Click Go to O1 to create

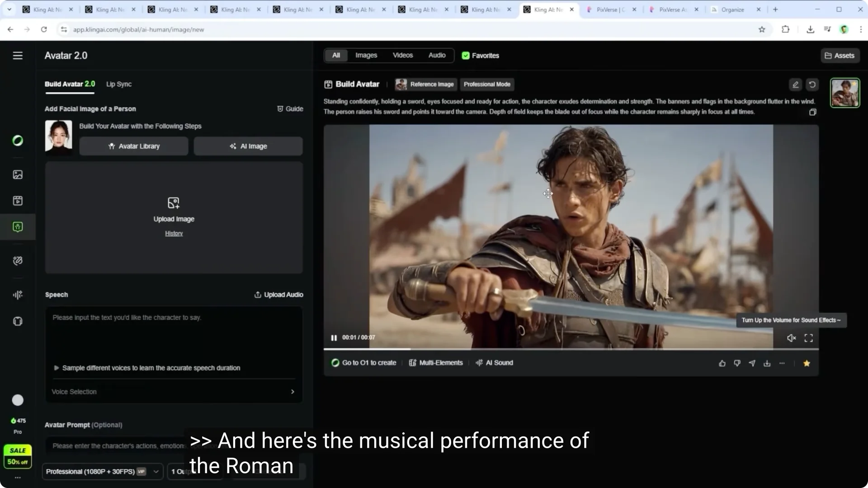364,363
